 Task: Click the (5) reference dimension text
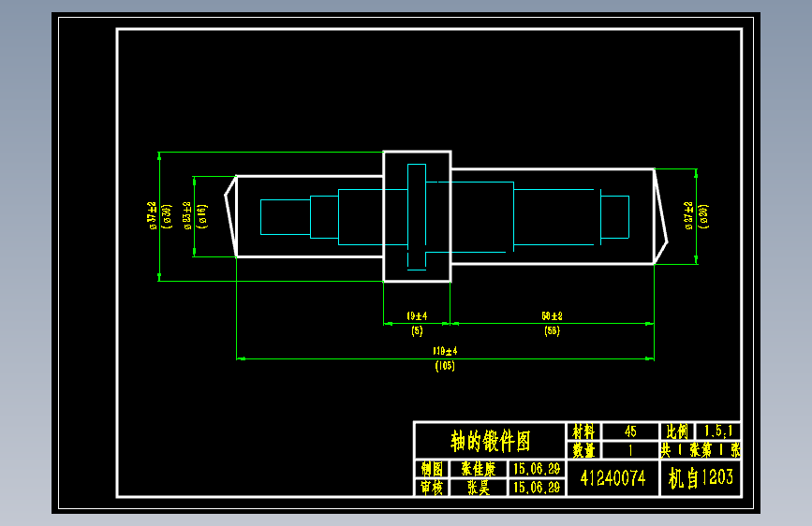pos(417,330)
